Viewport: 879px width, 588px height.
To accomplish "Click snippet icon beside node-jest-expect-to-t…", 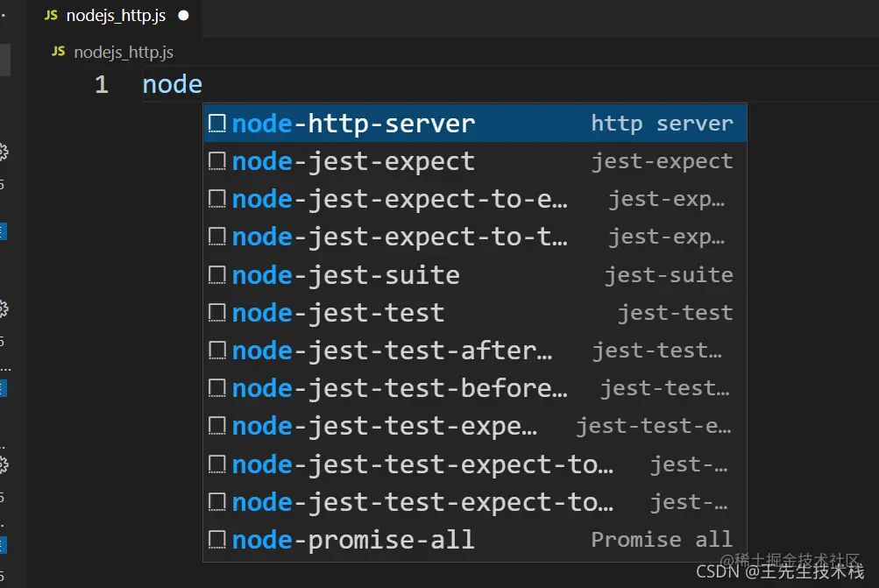I will point(217,237).
